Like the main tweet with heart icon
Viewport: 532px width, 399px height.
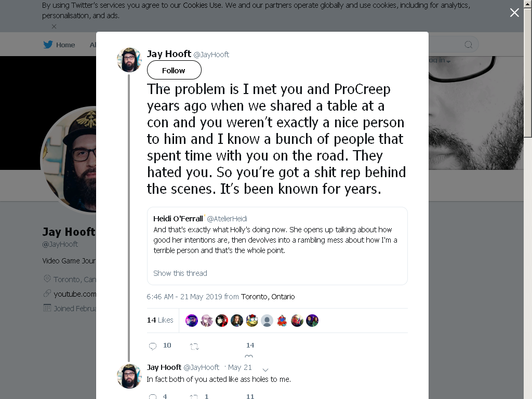[249, 356]
